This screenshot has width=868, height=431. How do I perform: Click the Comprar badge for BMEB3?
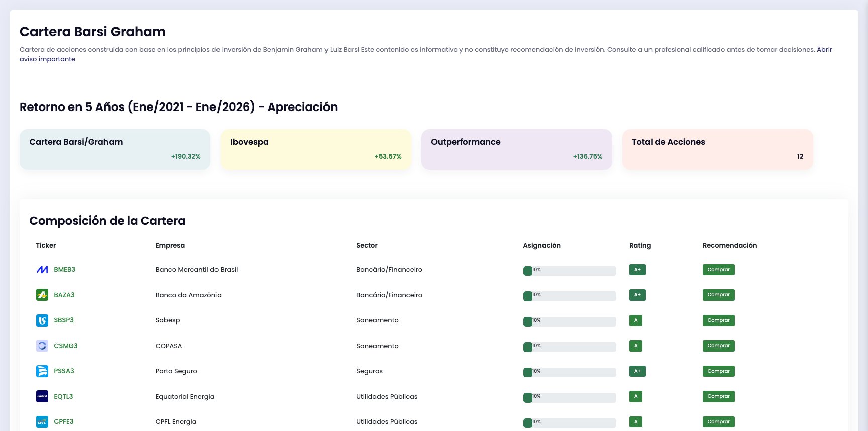718,270
